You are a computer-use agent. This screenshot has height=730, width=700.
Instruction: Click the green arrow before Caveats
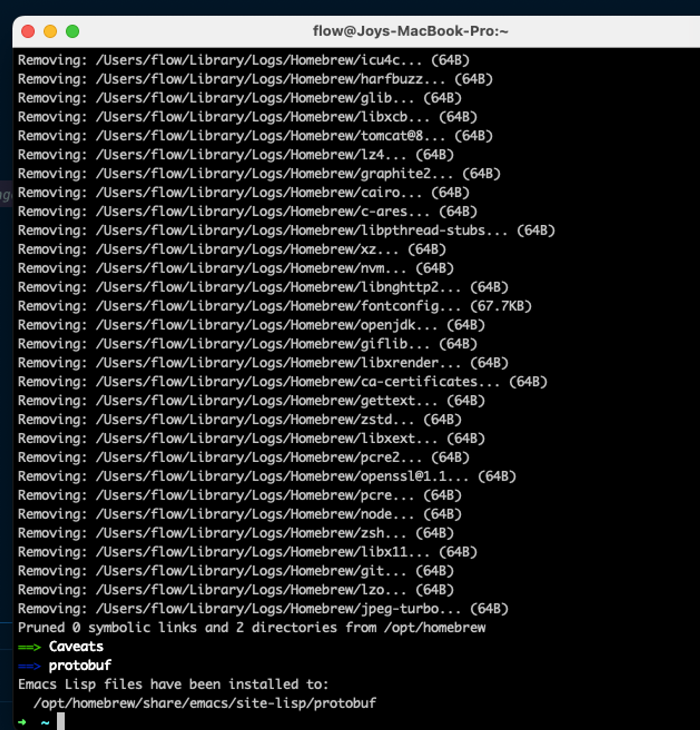(29, 647)
